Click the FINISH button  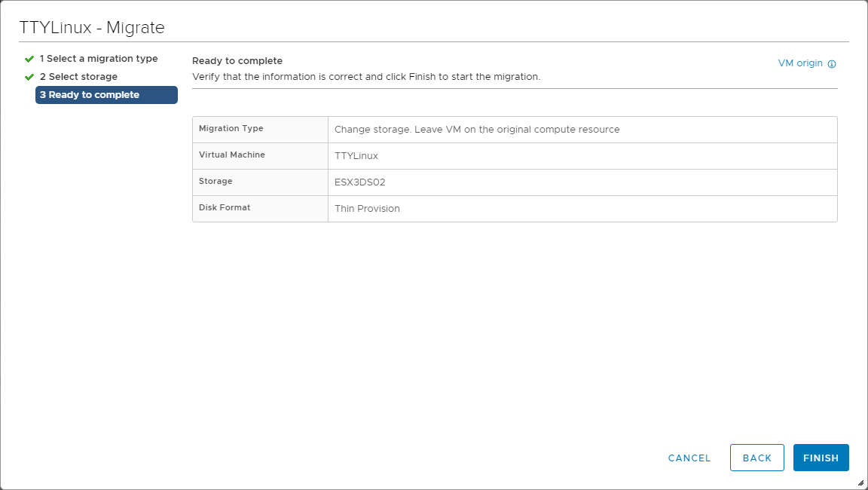(x=821, y=458)
